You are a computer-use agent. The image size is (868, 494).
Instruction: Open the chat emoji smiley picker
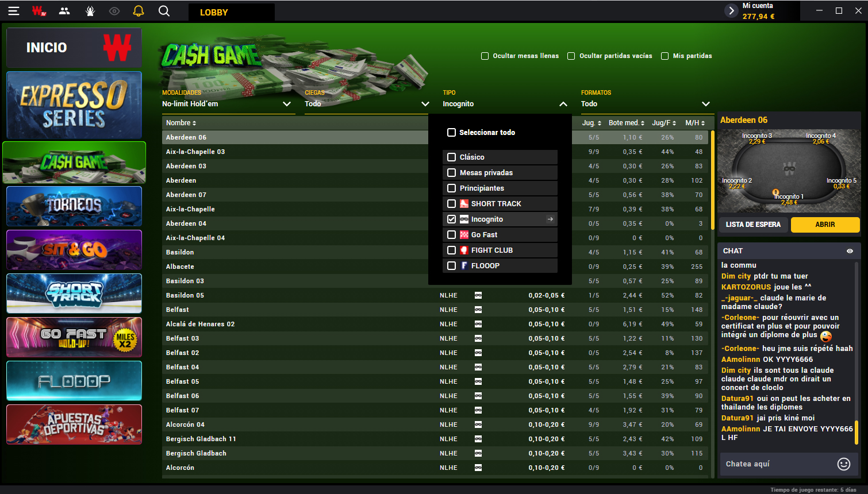tap(843, 464)
